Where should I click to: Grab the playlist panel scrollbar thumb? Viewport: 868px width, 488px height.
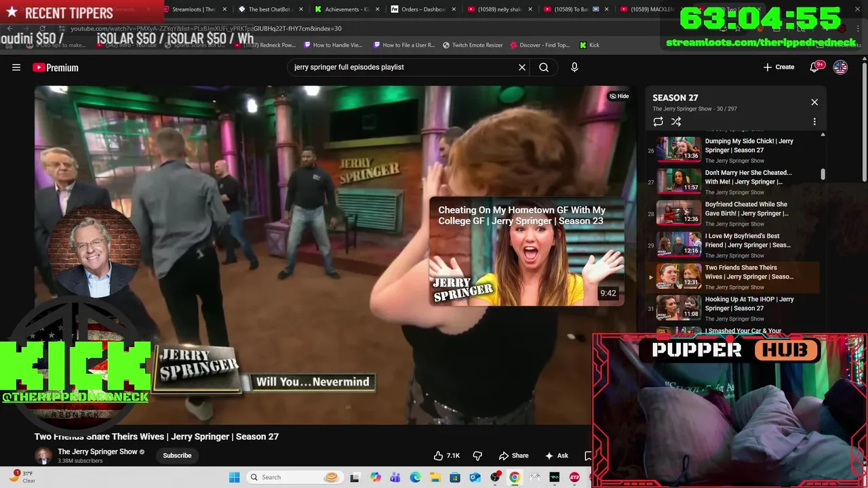coord(823,174)
